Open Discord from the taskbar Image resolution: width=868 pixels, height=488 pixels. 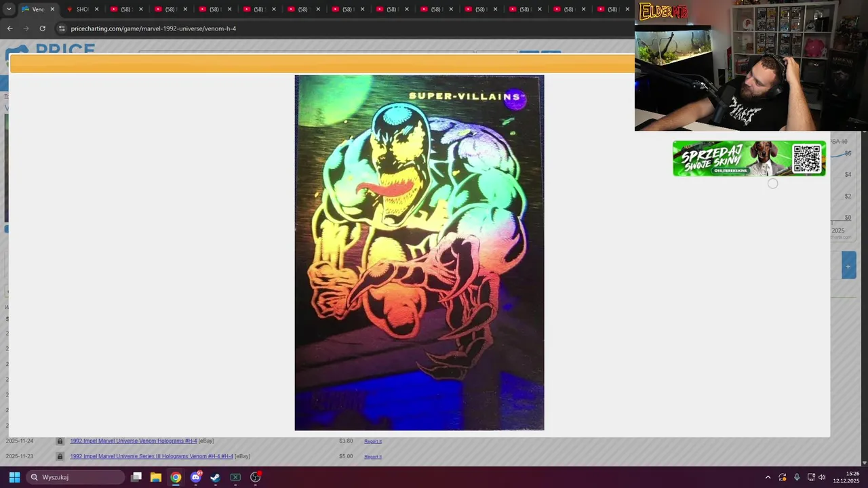(x=196, y=477)
